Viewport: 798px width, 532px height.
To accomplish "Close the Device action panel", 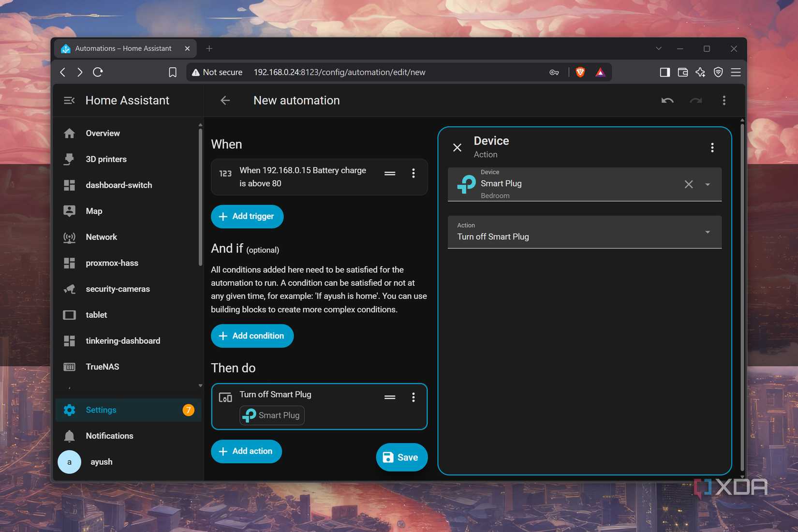I will (x=457, y=148).
